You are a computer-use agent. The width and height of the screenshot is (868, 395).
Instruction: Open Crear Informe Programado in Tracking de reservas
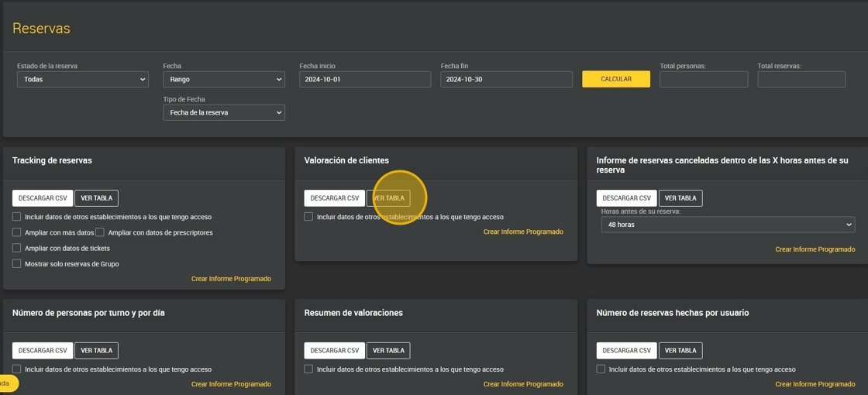click(x=231, y=279)
